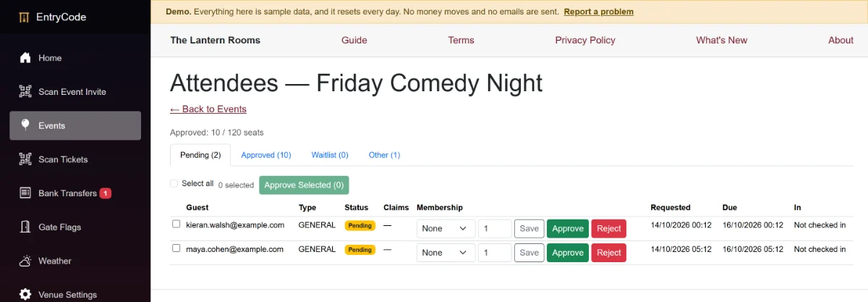Click Pending status badge for kieran.walsh
Image resolution: width=868 pixels, height=302 pixels.
(x=359, y=225)
